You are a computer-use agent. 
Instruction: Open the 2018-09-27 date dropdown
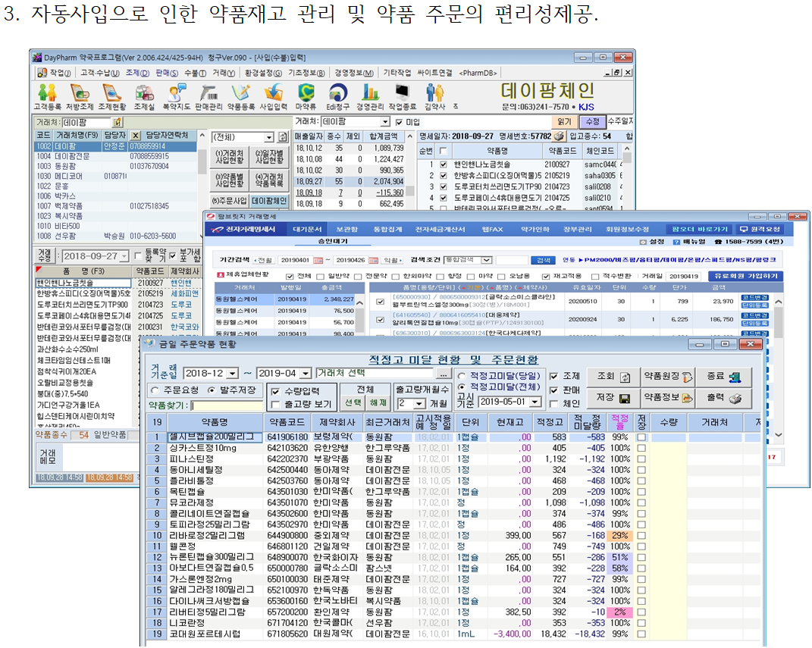pos(124,256)
